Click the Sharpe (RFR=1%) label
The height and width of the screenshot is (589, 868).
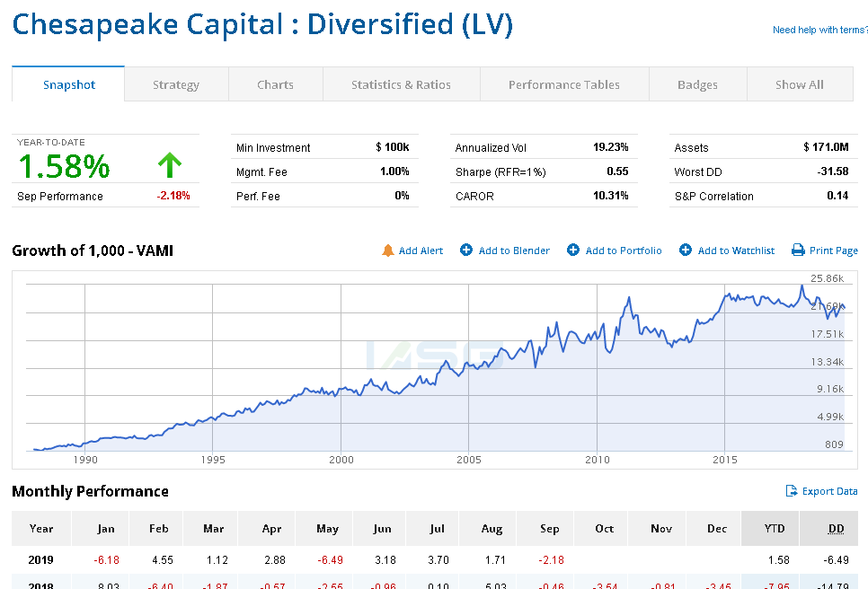pos(500,172)
